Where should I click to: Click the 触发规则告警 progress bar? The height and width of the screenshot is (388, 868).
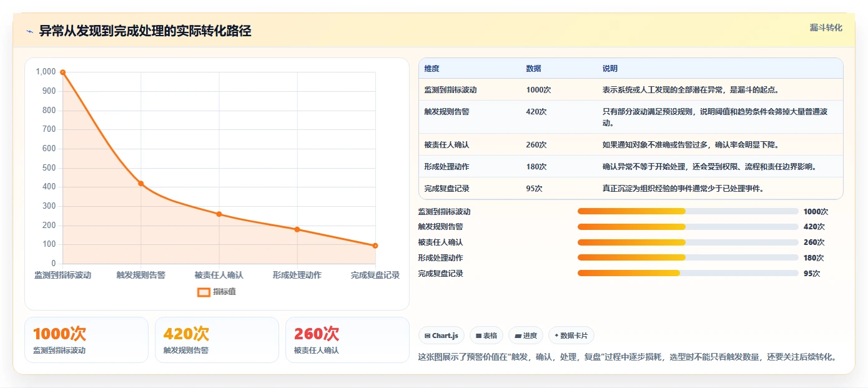point(688,227)
